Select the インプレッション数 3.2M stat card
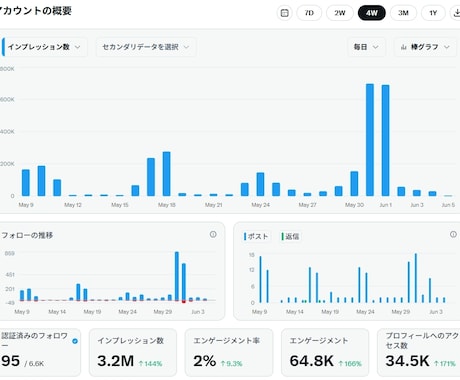460x380 pixels. tap(133, 352)
